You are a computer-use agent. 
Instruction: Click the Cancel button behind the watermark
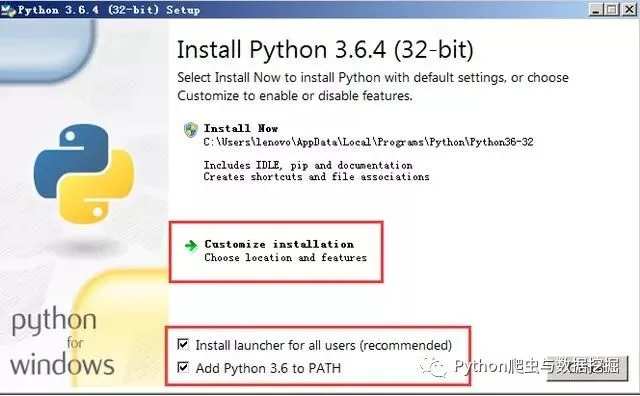point(587,368)
